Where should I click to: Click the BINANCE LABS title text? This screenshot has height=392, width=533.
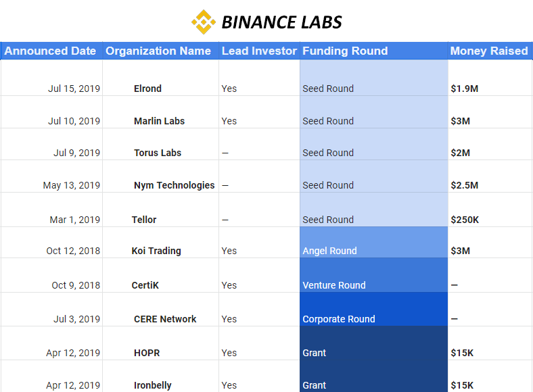tap(281, 22)
